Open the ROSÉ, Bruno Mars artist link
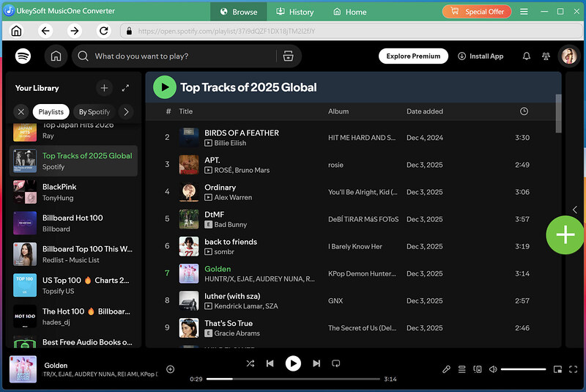This screenshot has width=586, height=392. point(242,170)
